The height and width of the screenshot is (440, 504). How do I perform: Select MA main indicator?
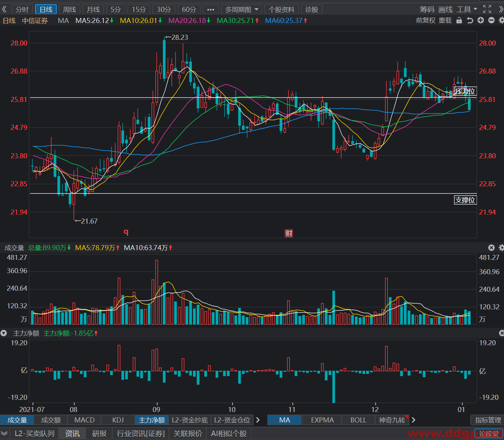(x=285, y=420)
